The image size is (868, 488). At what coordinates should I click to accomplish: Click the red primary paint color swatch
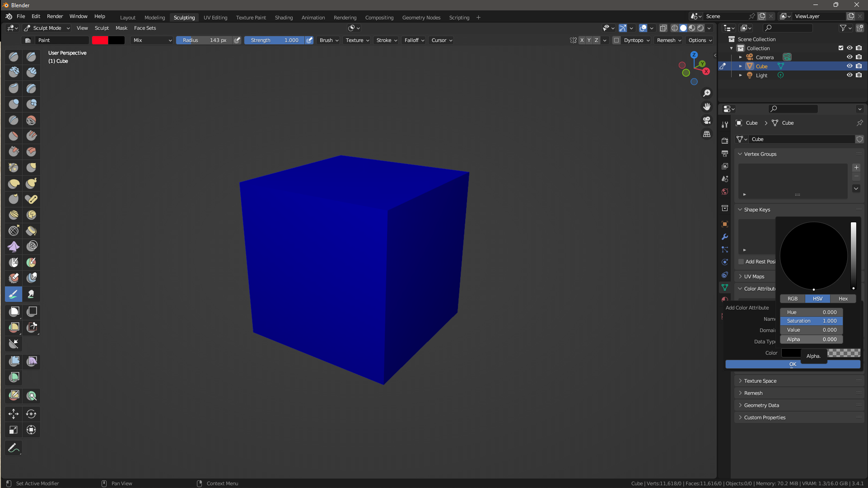100,40
